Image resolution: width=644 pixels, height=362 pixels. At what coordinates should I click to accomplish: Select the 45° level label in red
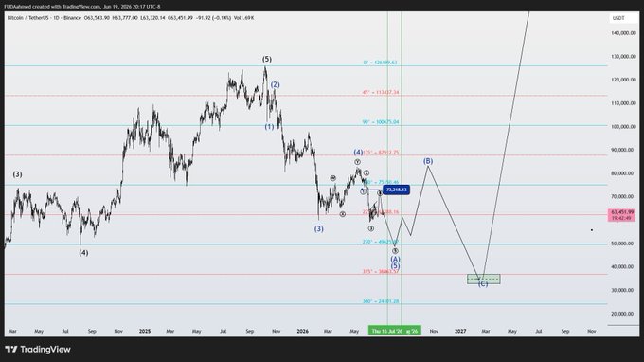click(x=381, y=93)
